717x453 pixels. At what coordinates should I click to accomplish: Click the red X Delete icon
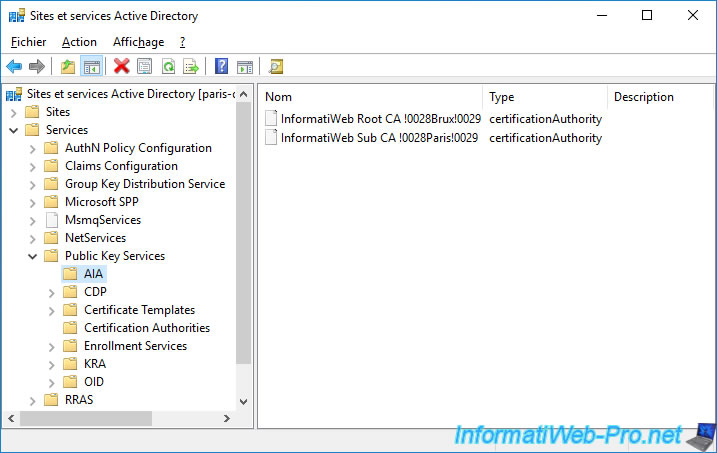click(x=122, y=66)
